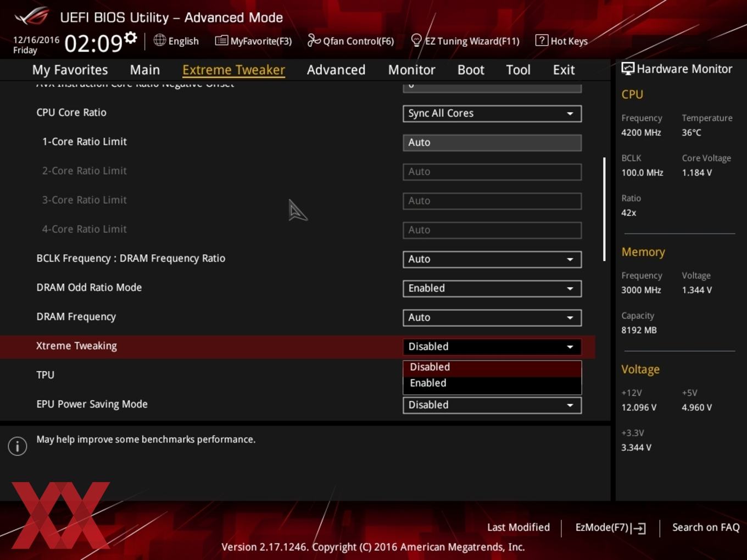Click the settings list scrollbar
The height and width of the screenshot is (560, 747).
[604, 209]
